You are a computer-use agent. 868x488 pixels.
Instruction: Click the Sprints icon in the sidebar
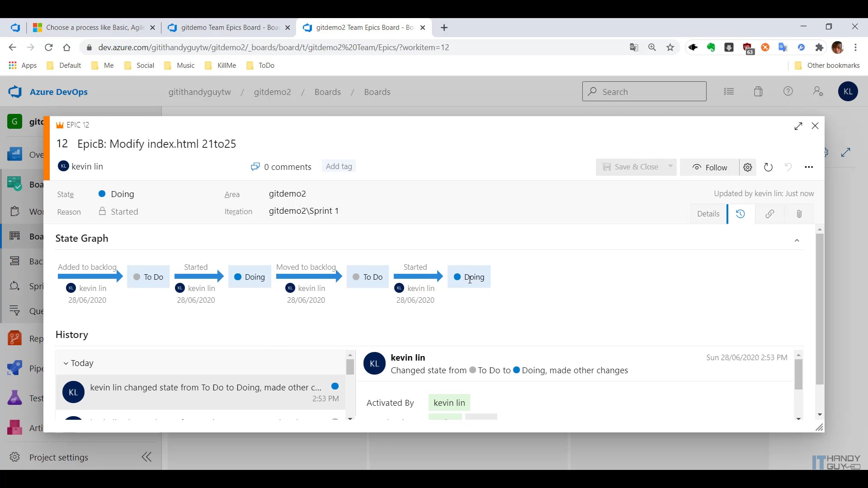click(15, 286)
